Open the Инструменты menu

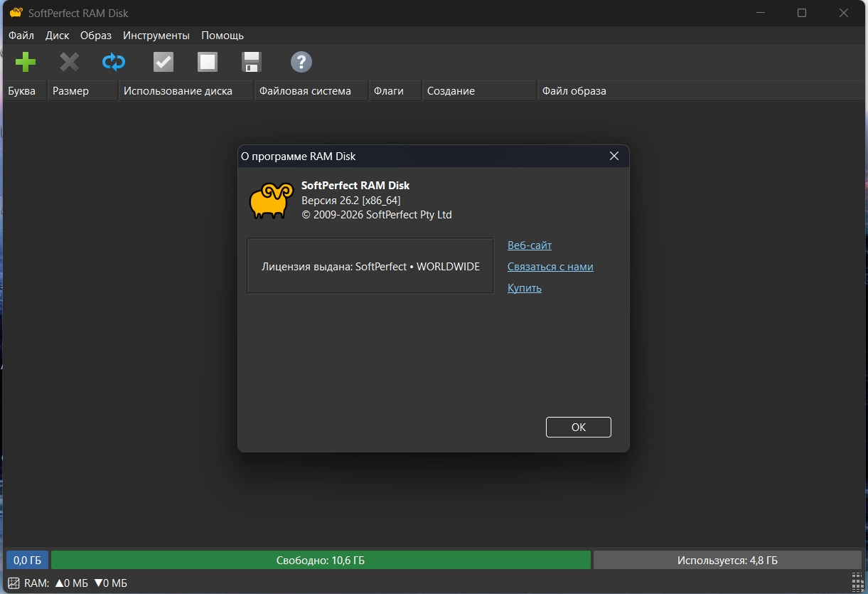click(156, 35)
